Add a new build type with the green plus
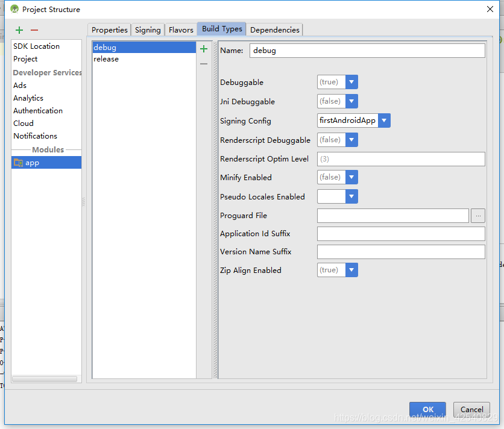The image size is (504, 429). click(204, 49)
